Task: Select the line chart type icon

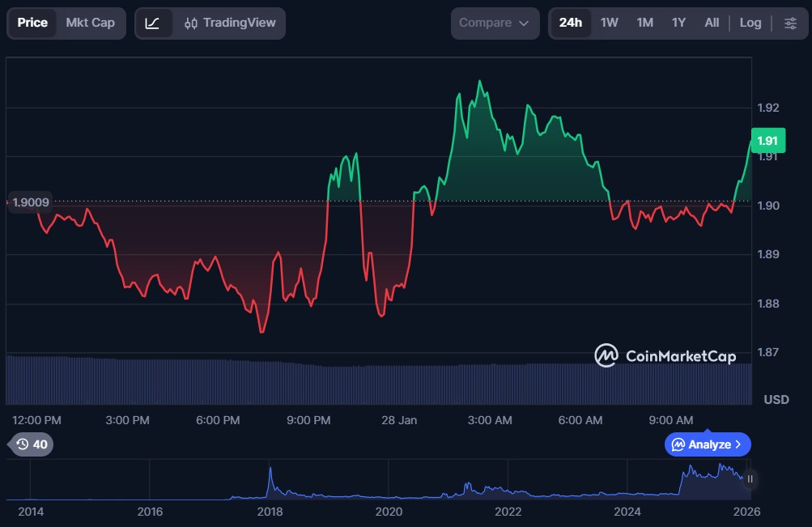Action: click(152, 23)
